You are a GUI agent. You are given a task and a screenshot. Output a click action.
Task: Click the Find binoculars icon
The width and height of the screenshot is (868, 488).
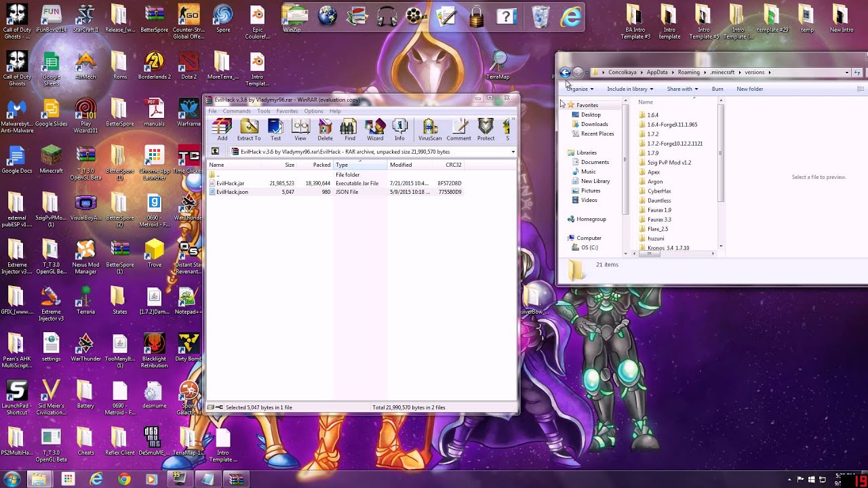(x=349, y=129)
